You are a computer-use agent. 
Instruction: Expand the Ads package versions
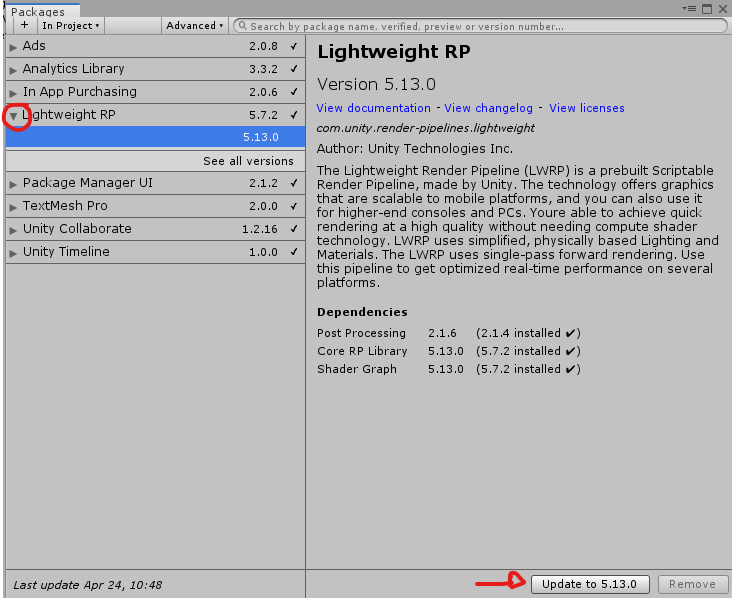pyautogui.click(x=13, y=47)
